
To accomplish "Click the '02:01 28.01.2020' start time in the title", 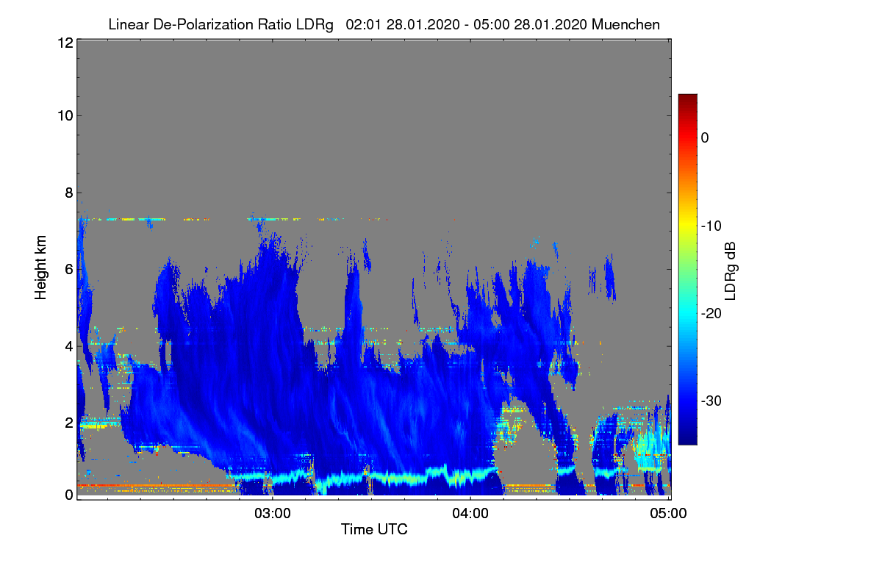I will (402, 24).
